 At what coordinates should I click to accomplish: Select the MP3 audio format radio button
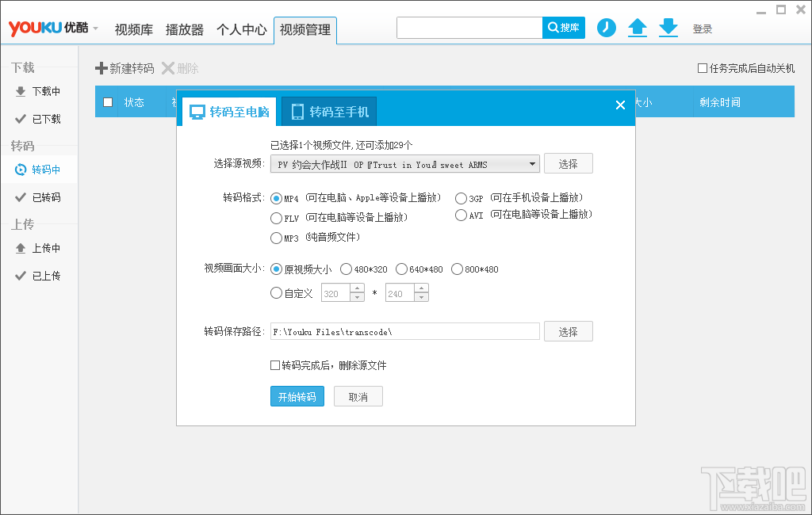(x=277, y=238)
